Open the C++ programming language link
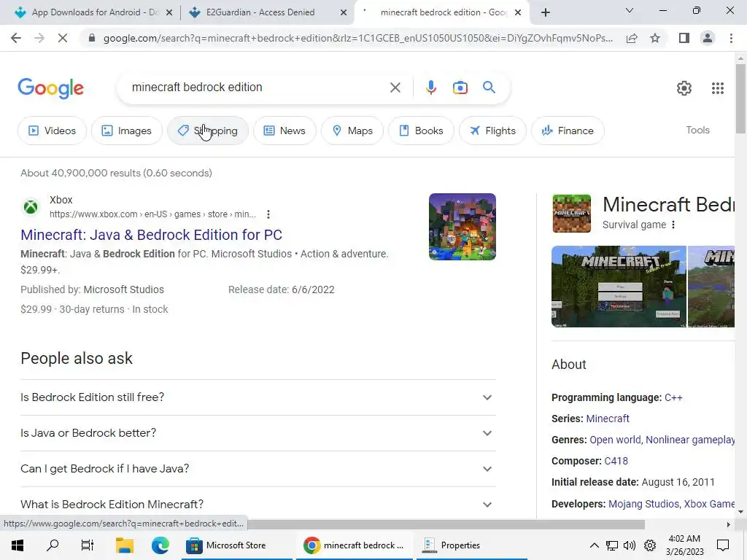The width and height of the screenshot is (747, 560). pyautogui.click(x=673, y=397)
